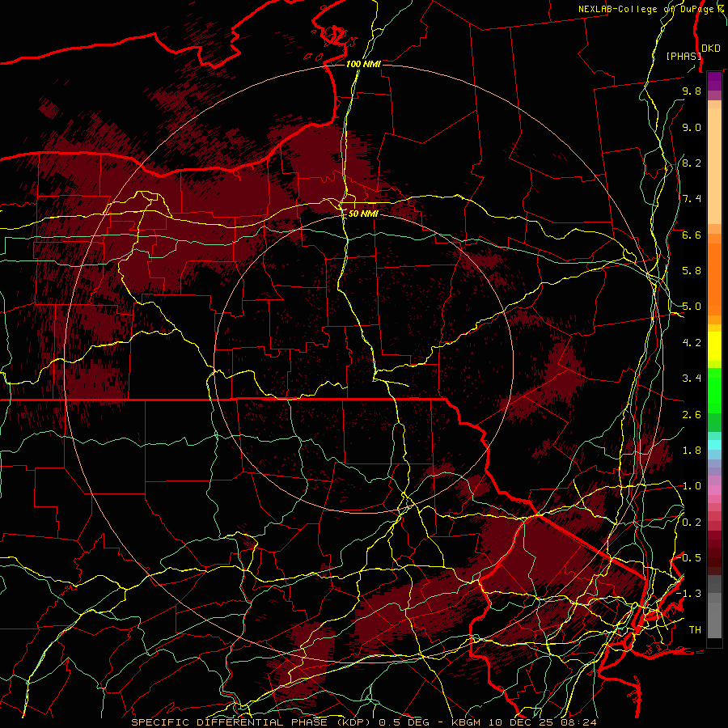Click the DKD label above the color scale
This screenshot has width=728, height=728.
(710, 48)
